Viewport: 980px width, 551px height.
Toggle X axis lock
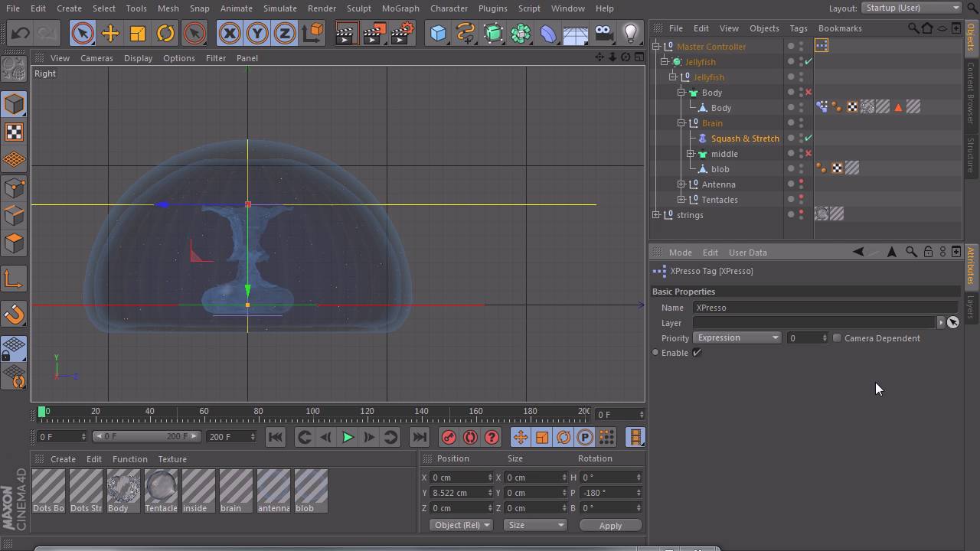[230, 33]
